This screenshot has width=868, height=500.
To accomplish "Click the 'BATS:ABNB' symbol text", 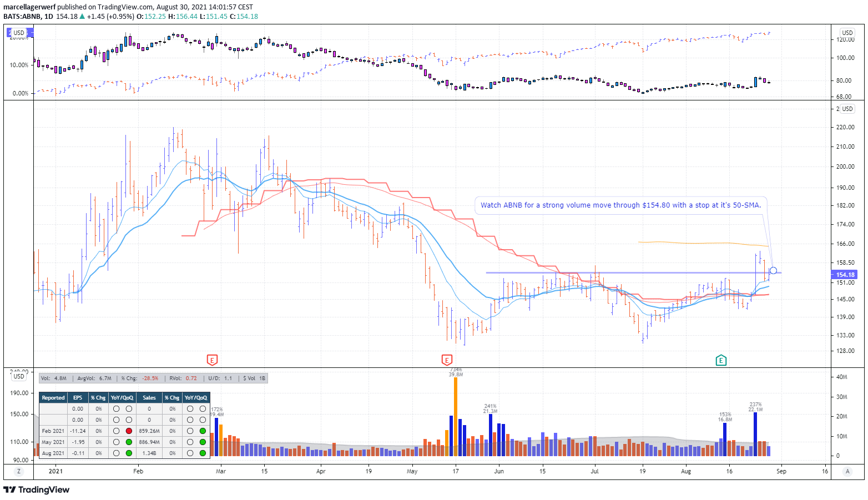I will (x=22, y=17).
